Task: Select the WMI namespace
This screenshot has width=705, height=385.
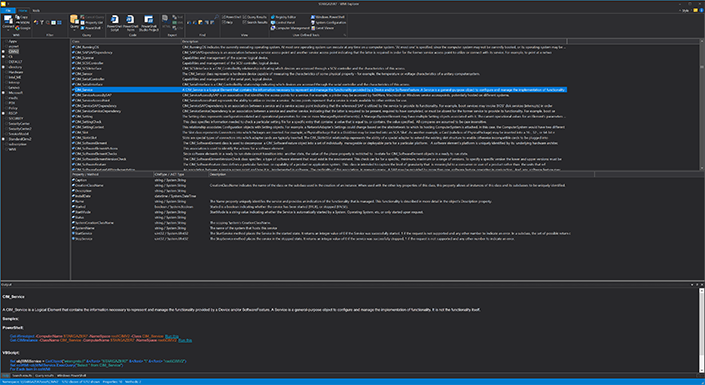Action: click(13, 149)
